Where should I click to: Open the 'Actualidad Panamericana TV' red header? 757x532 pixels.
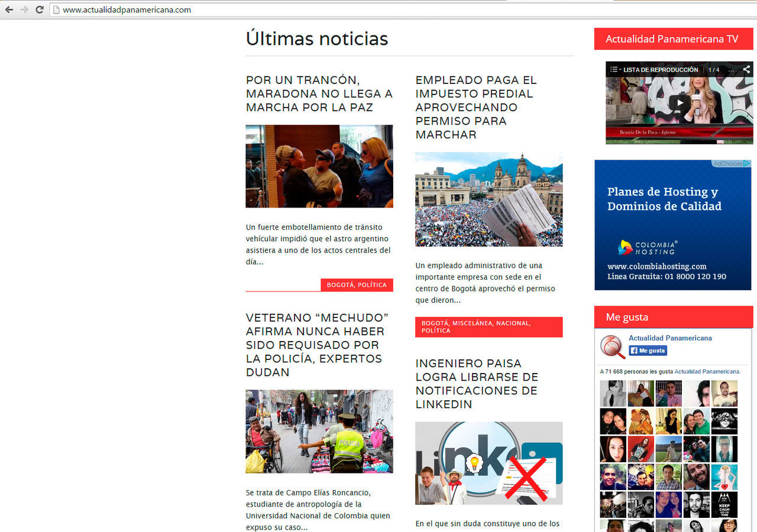[674, 39]
